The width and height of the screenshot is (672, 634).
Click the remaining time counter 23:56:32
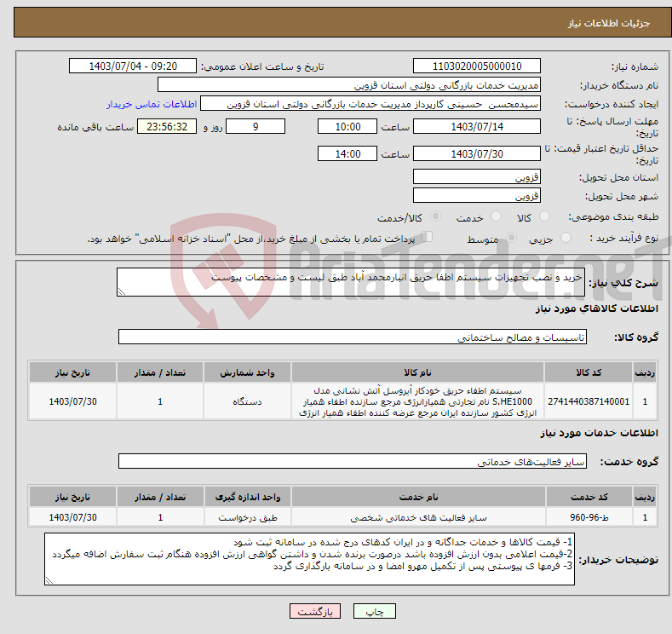coord(167,126)
